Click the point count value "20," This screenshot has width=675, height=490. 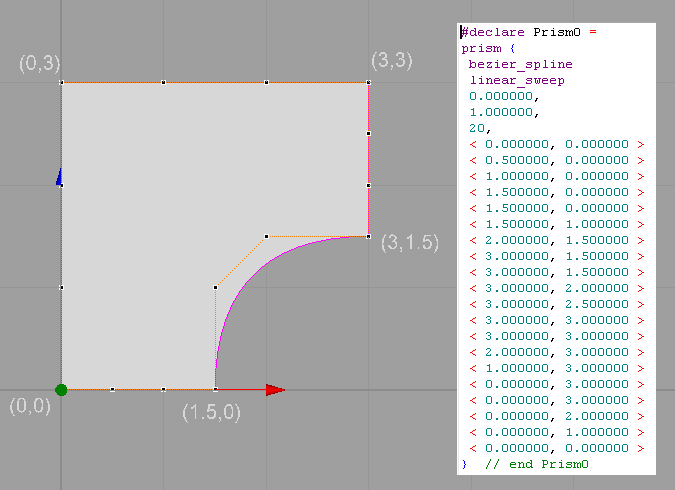tap(480, 128)
